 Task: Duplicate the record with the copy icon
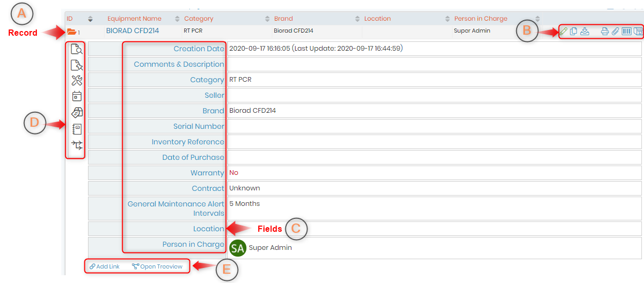click(574, 31)
